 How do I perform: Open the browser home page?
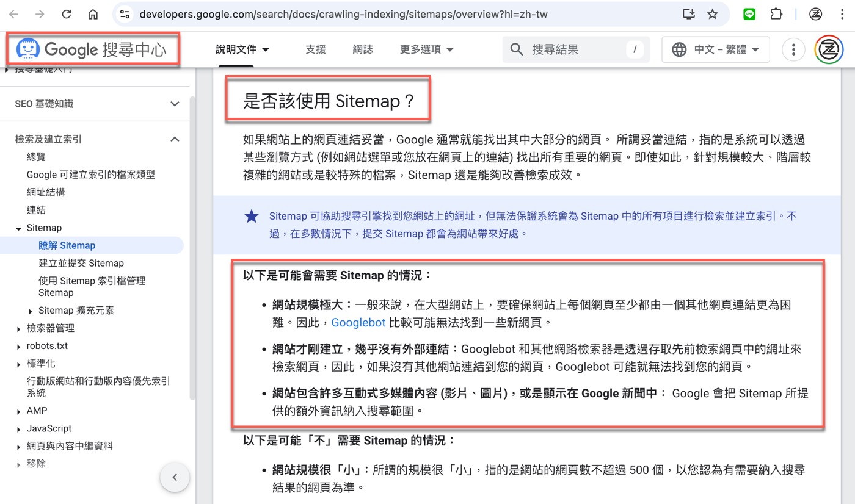click(93, 14)
